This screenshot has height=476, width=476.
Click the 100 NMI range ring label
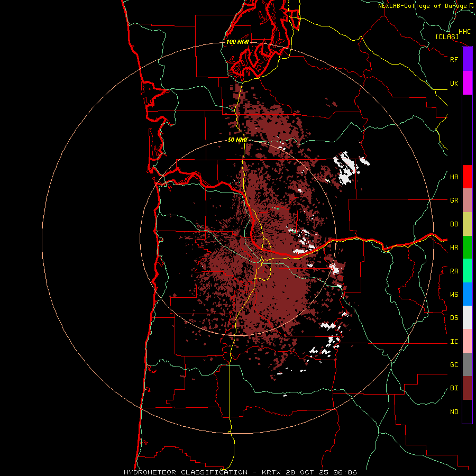[x=237, y=42]
